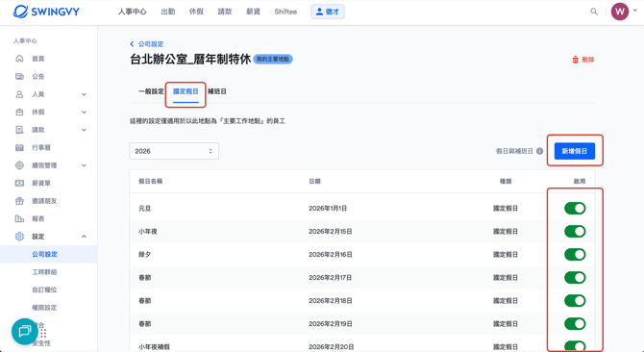Expand the 請款 sidebar chevron
The width and height of the screenshot is (644, 352).
84,130
